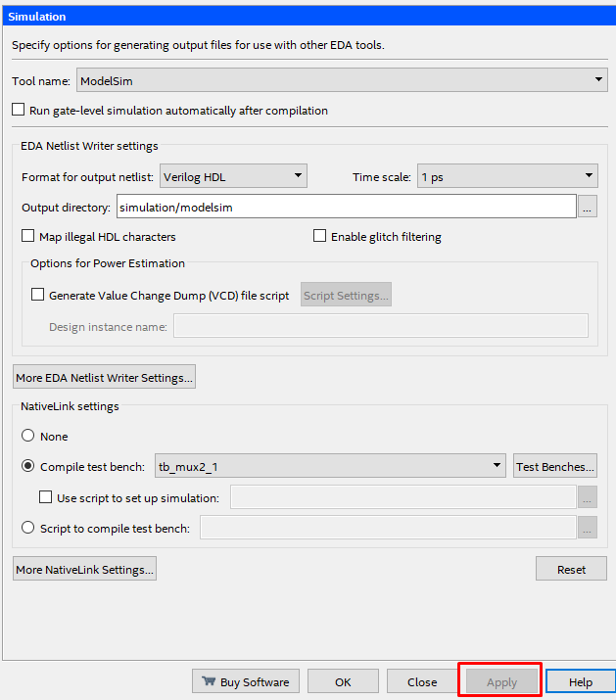616x700 pixels.
Task: Open More NativeLink Settings dialog
Action: tap(85, 569)
